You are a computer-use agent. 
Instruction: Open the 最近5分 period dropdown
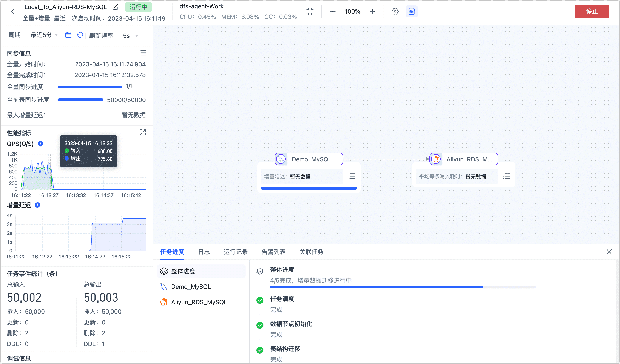[x=44, y=35]
